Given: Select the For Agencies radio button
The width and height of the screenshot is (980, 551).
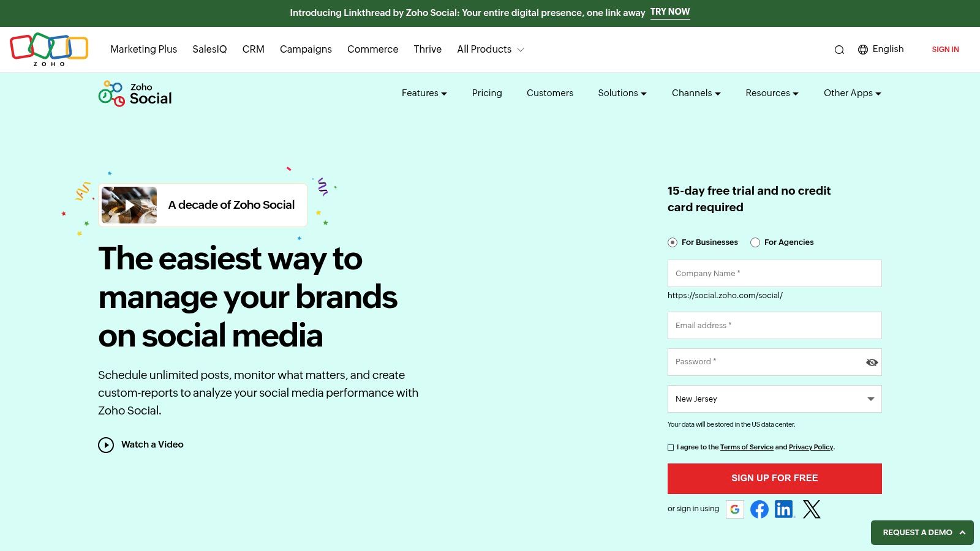Looking at the screenshot, I should (755, 242).
